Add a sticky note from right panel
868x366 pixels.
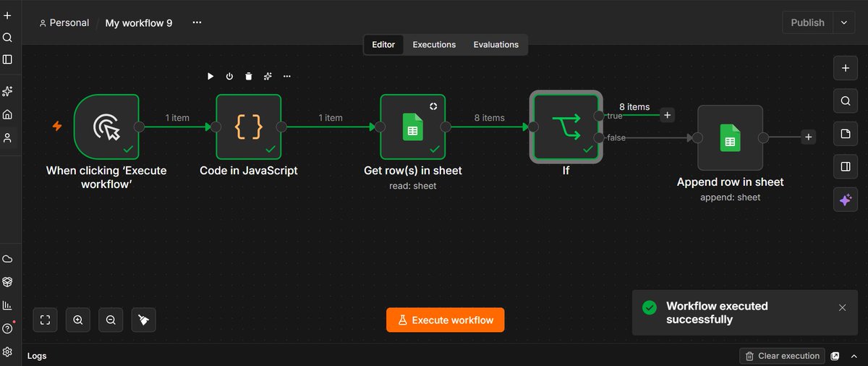pos(845,134)
